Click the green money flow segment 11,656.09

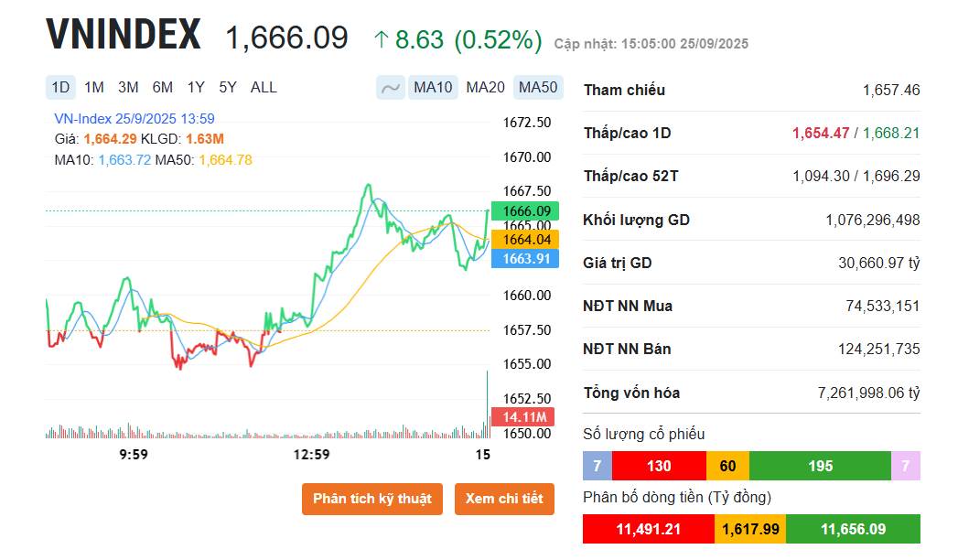coord(853,529)
